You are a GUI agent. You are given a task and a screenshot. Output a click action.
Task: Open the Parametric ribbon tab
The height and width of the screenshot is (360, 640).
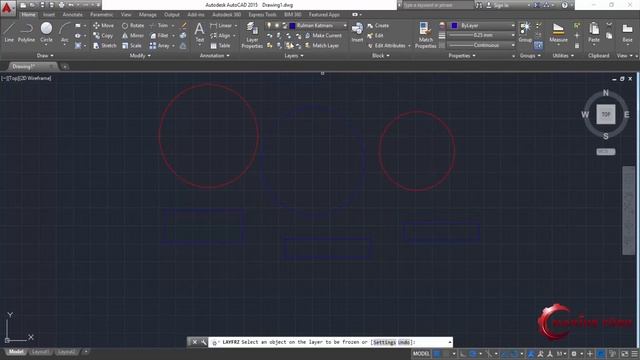coord(102,14)
